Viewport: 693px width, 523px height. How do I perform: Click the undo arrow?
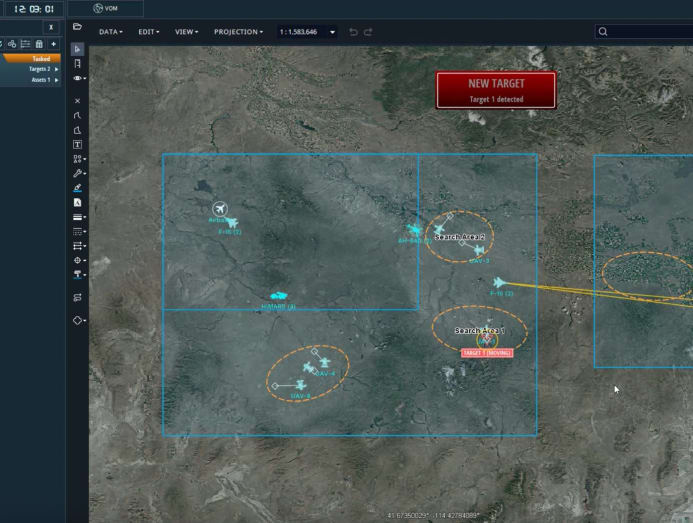click(x=353, y=32)
